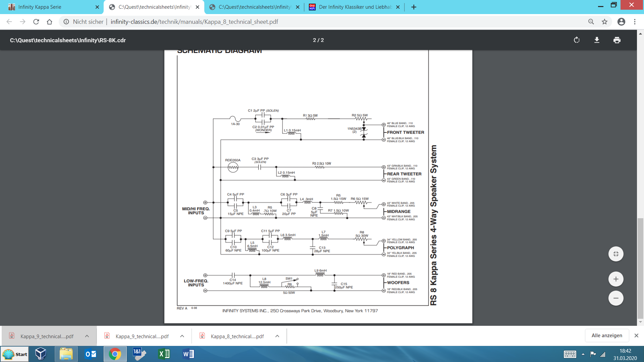Viewport: 644px width, 362px height.
Task: Expand options for first Kappa_9_technical download
Action: (87, 336)
